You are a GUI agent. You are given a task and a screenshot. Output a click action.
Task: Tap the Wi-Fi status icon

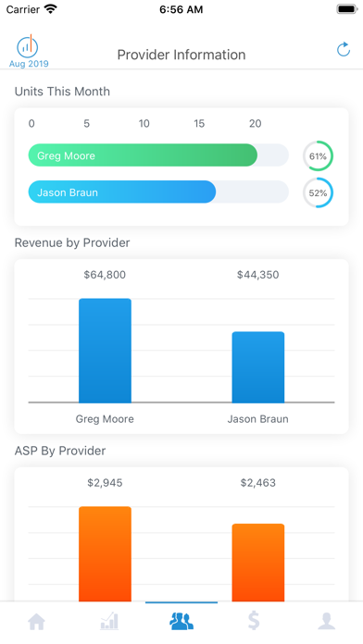[51, 9]
